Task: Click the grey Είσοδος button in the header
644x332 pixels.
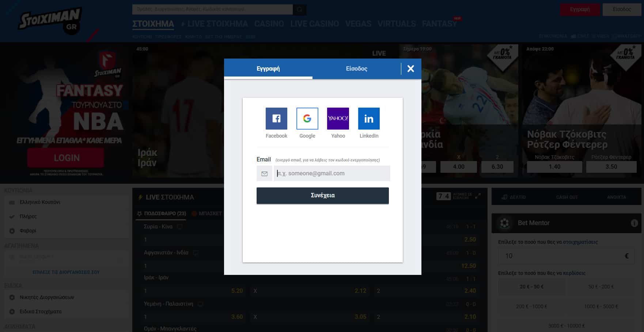Action: pyautogui.click(x=622, y=10)
